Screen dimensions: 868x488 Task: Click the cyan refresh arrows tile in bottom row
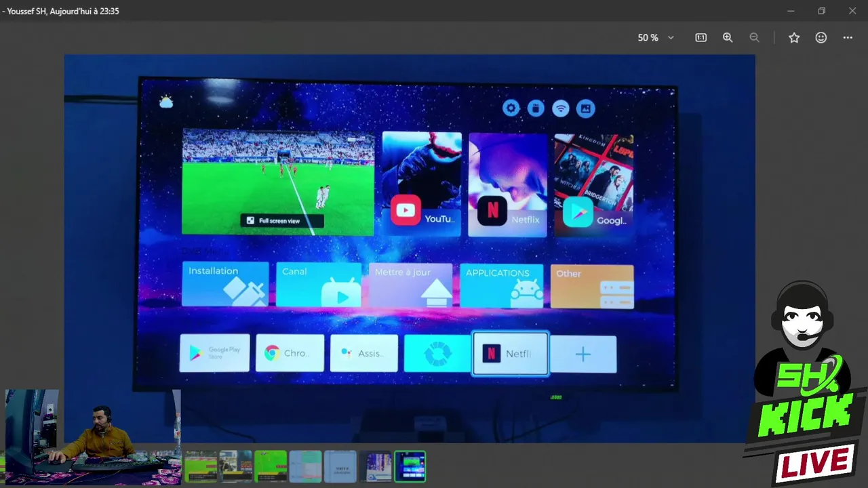pos(437,354)
